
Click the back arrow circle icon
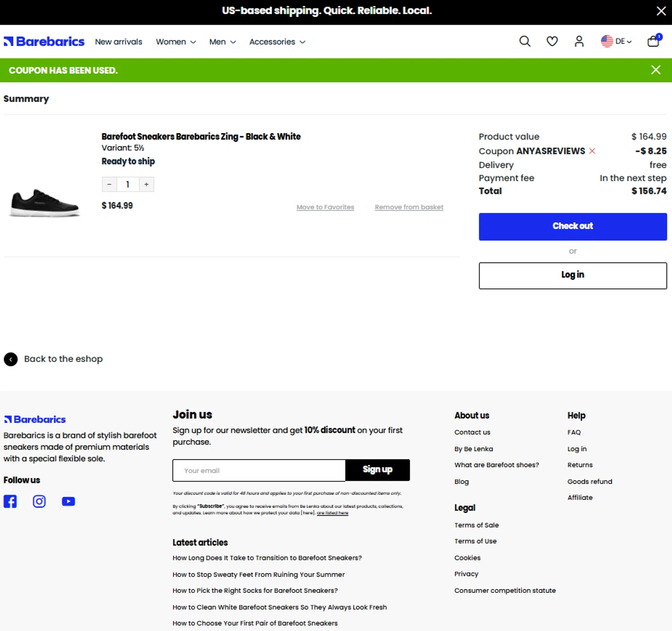11,359
